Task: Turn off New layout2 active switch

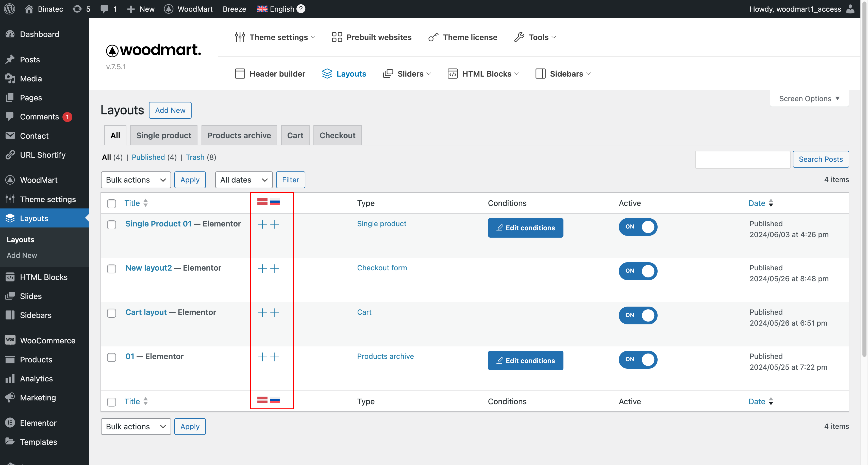Action: (638, 271)
